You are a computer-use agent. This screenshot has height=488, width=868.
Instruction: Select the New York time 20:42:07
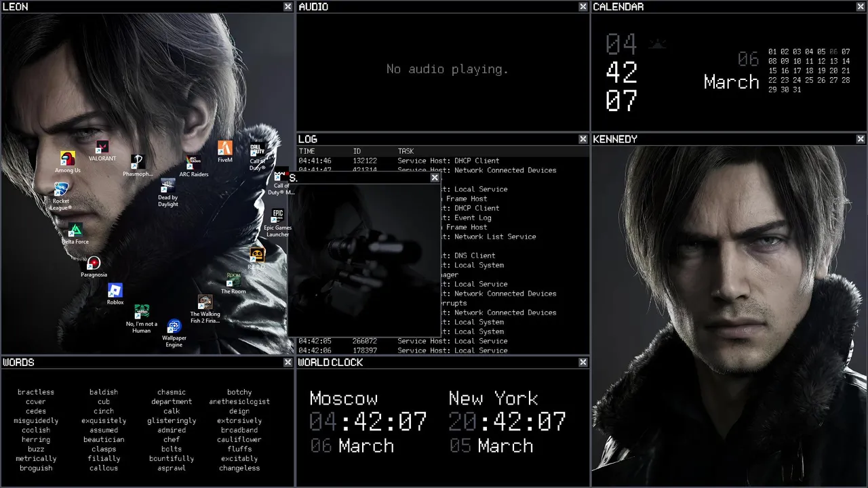click(507, 422)
